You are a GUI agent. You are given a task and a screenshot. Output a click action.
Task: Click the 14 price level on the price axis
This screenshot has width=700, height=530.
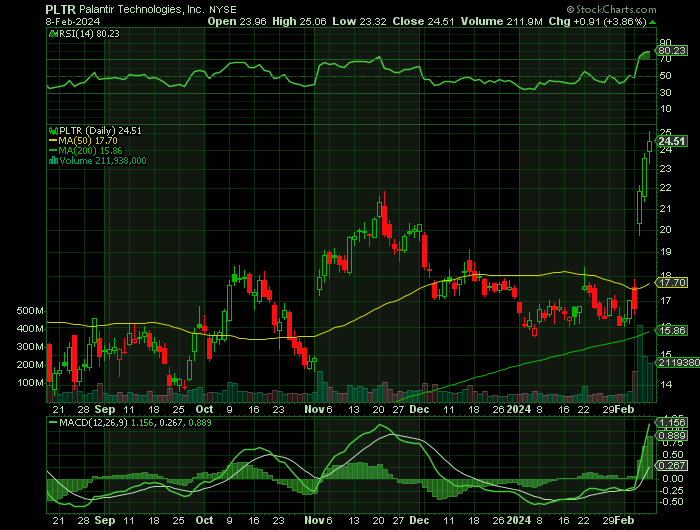pos(665,384)
